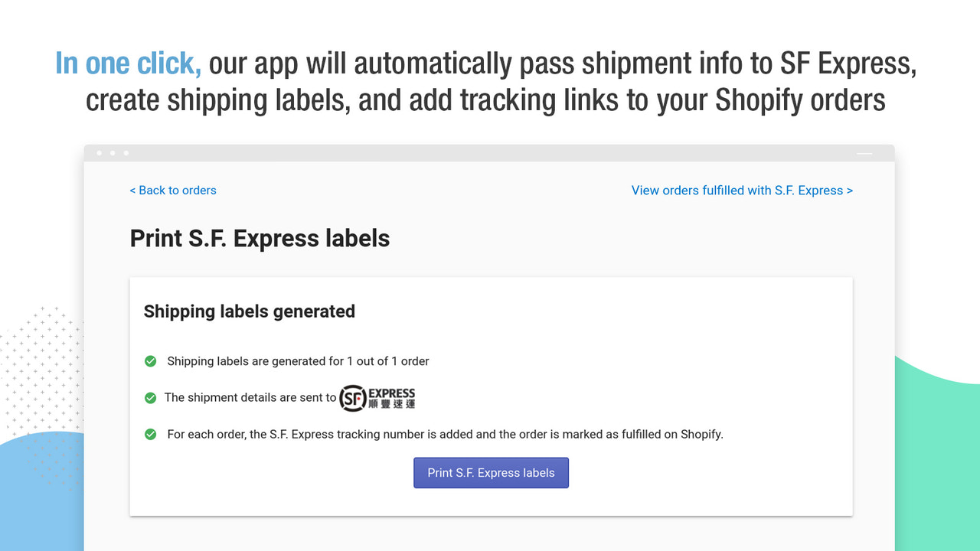
Task: Click the first window control dot
Action: 99,152
